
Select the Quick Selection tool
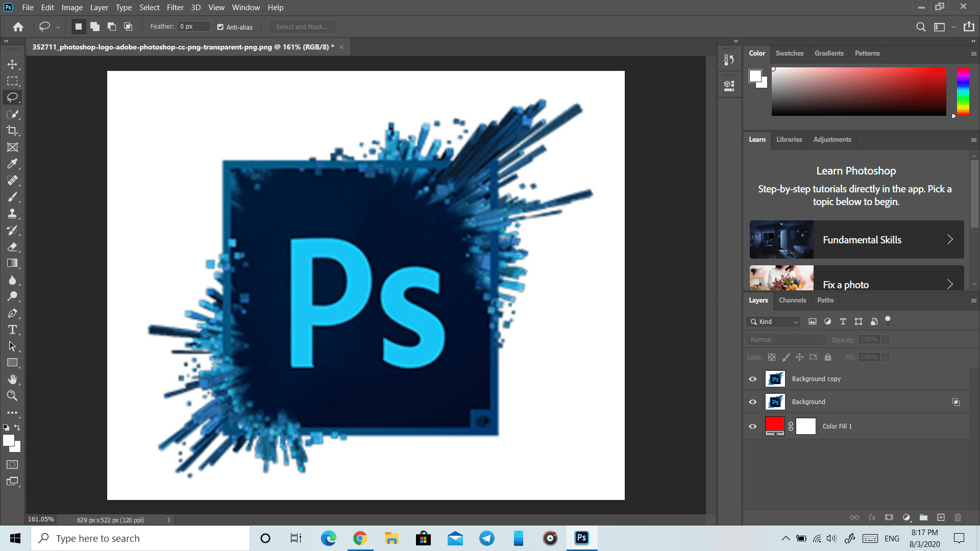[x=12, y=114]
